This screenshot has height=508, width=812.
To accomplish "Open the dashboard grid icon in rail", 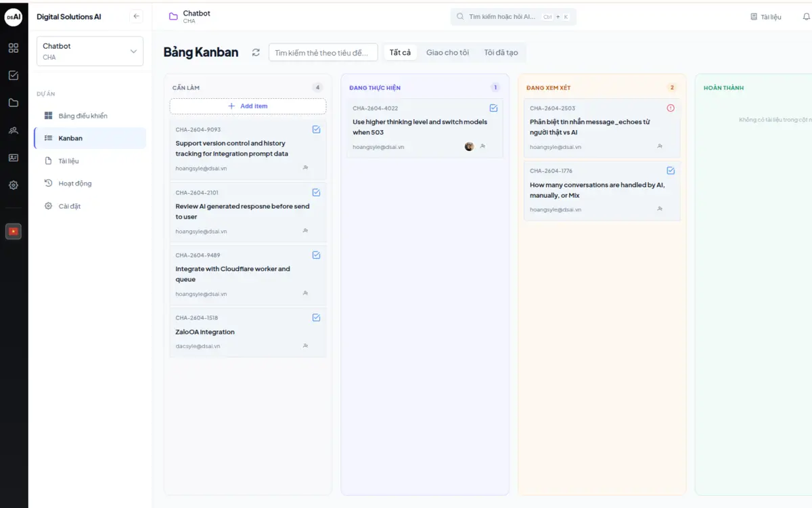I will (14, 48).
